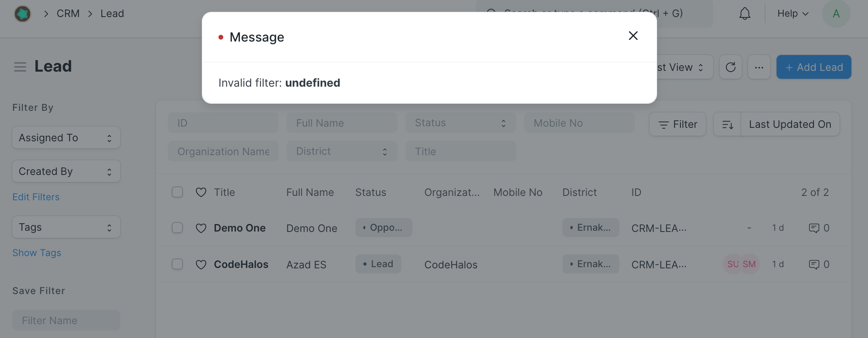868x338 pixels.
Task: Open the notifications bell
Action: point(745,14)
